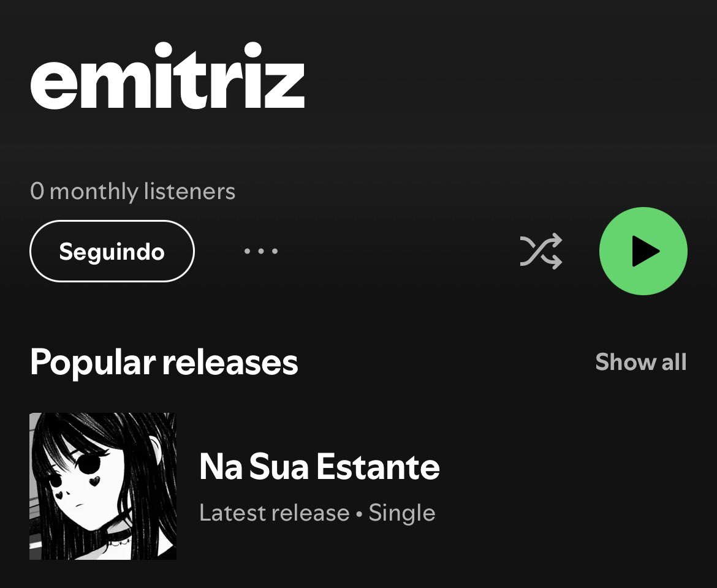Click Show all for popular releases

click(640, 362)
